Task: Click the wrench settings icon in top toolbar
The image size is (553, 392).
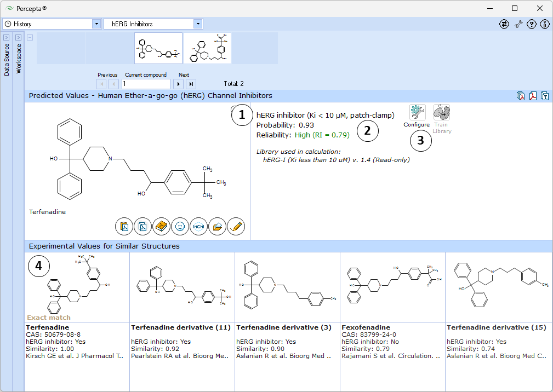Action: tap(518, 24)
